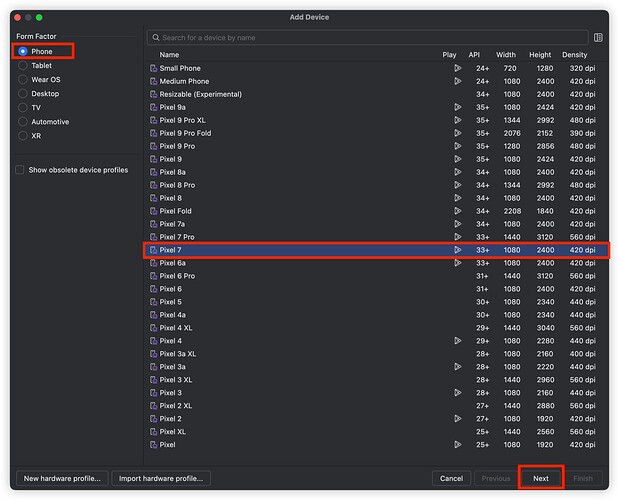Click the 400 dpi density of Pixel 3a XL
The height and width of the screenshot is (500, 618).
582,354
